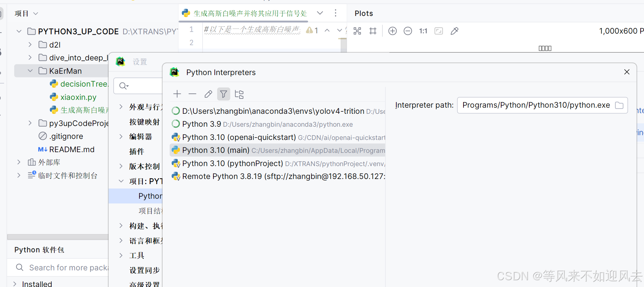The image size is (644, 287).
Task: Expand the 外观与行为 settings category
Action: point(121,107)
